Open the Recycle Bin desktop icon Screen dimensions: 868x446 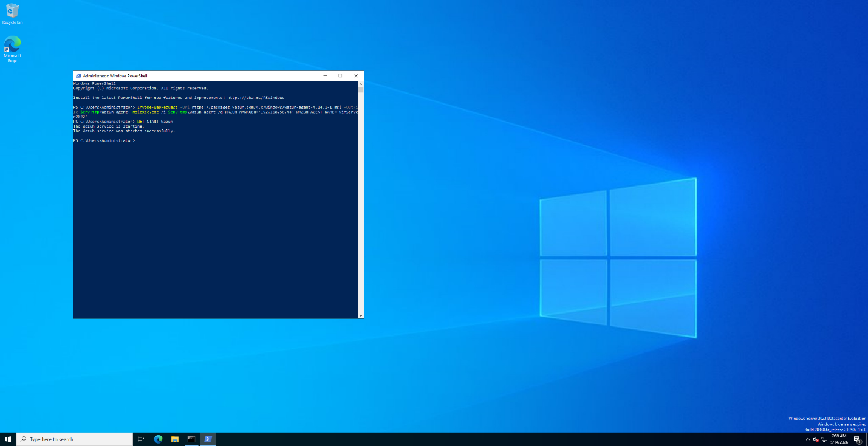[12, 13]
